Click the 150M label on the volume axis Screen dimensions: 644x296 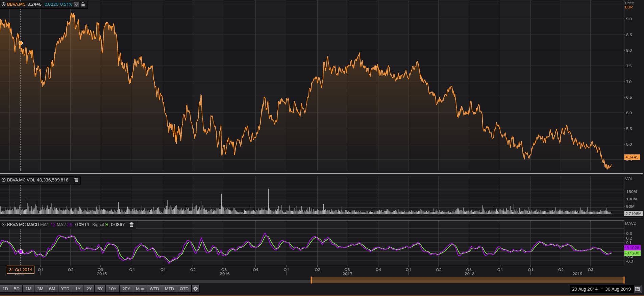point(631,192)
